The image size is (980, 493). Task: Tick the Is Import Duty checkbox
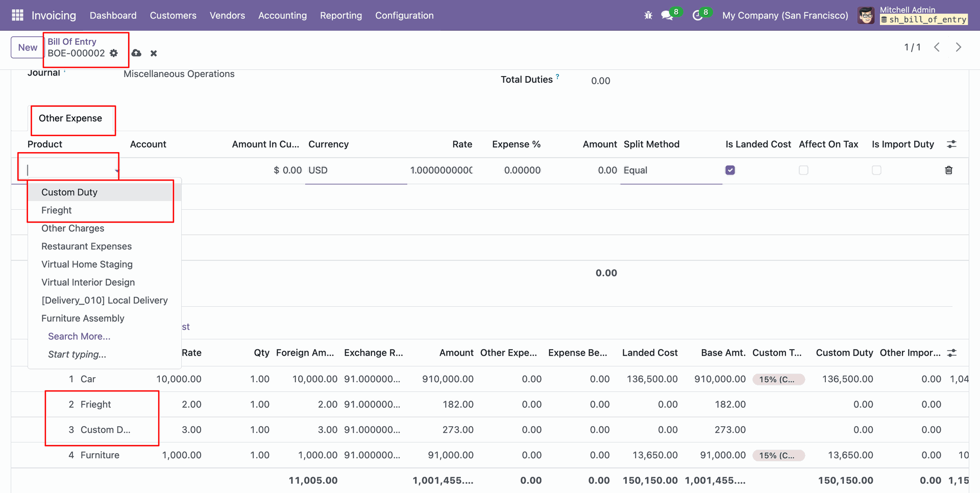(x=876, y=170)
